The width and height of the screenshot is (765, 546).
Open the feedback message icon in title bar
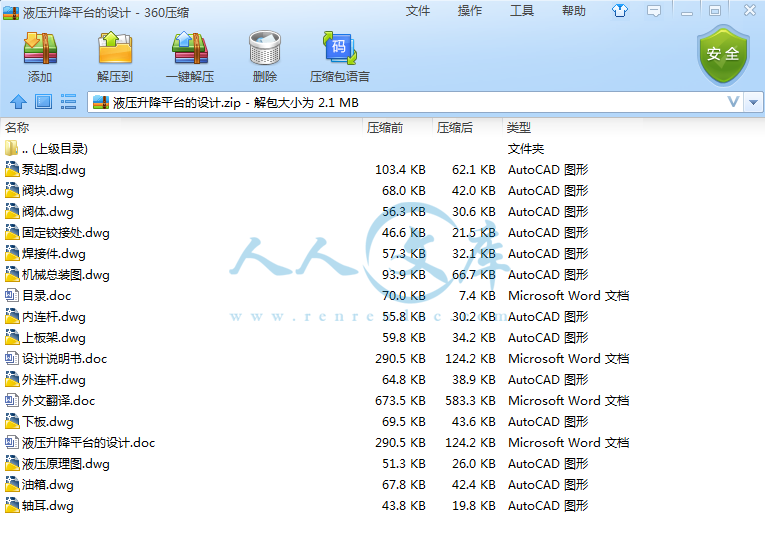[654, 11]
